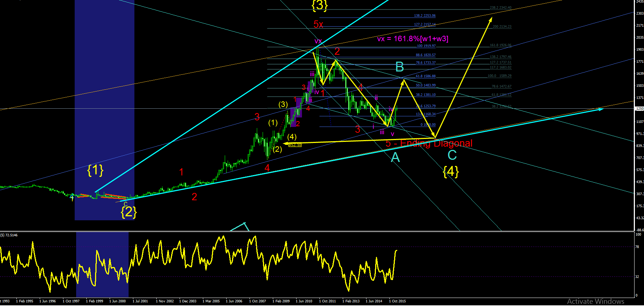Click '1 Feb 1995' on the time axis
The height and width of the screenshot is (306, 644).
[24, 301]
